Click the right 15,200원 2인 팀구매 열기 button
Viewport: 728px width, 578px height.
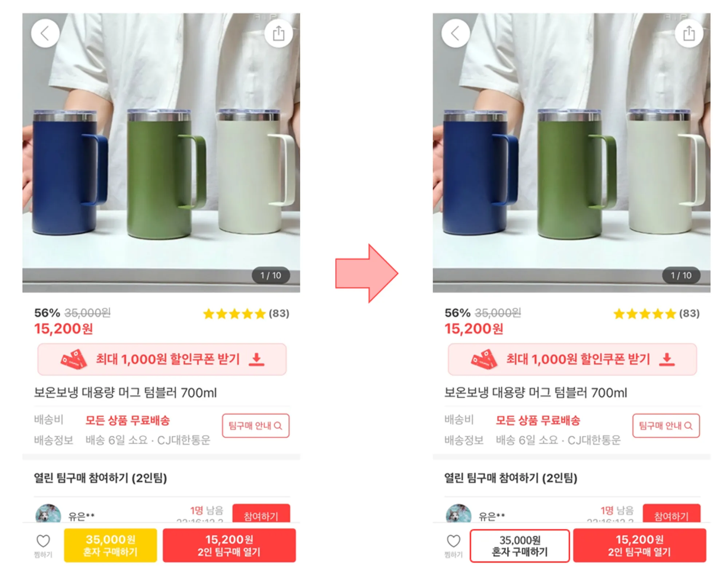[640, 545]
